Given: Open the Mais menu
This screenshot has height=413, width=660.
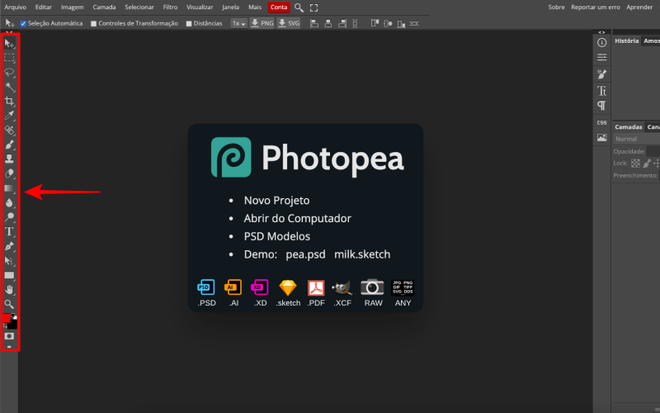Looking at the screenshot, I should pos(255,7).
